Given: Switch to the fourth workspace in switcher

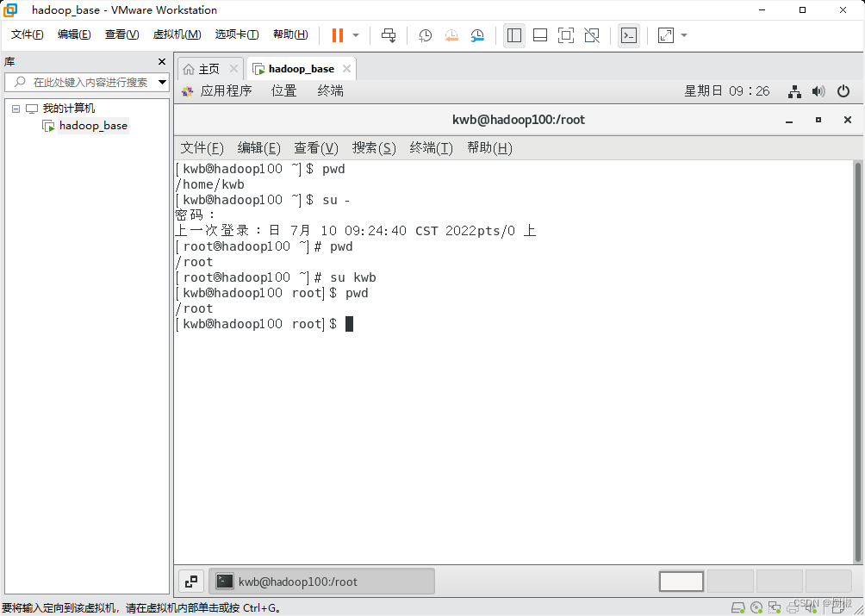Looking at the screenshot, I should (828, 582).
